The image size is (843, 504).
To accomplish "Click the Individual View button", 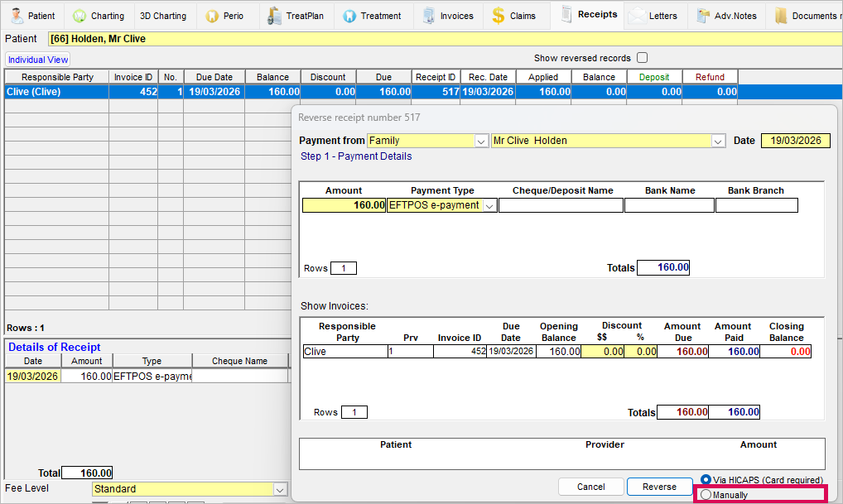I will (x=38, y=60).
